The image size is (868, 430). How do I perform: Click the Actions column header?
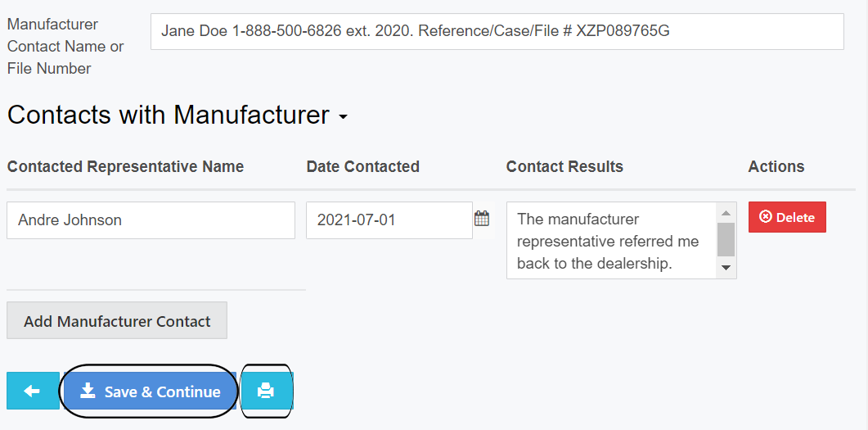776,166
